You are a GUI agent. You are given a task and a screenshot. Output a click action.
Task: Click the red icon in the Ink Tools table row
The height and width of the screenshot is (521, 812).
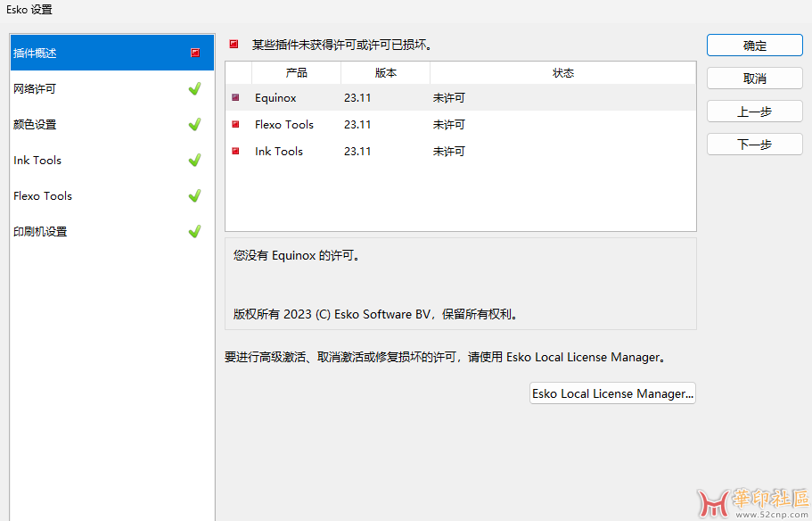click(x=235, y=151)
